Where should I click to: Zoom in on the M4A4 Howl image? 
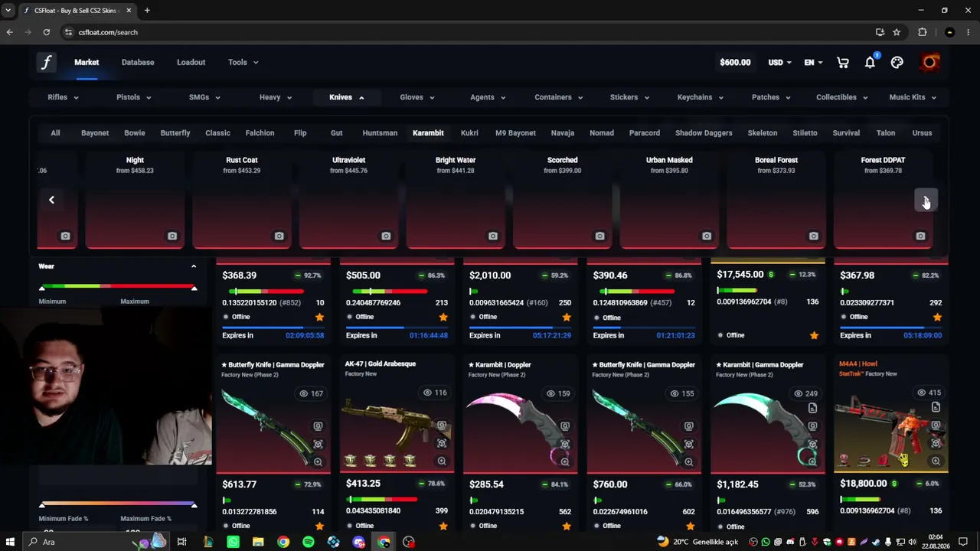tap(936, 461)
